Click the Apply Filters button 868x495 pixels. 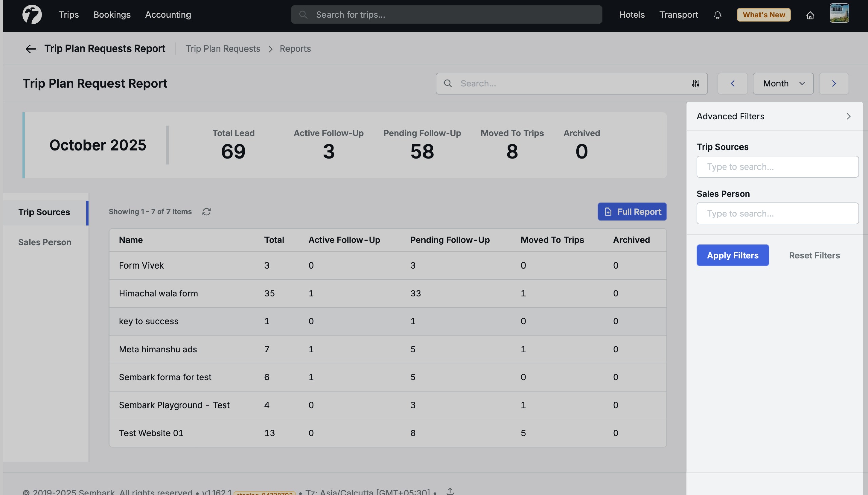pos(732,255)
